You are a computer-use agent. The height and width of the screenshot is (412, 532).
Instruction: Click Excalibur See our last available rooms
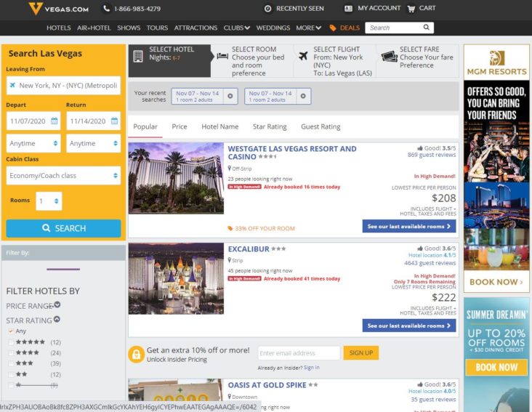point(409,326)
